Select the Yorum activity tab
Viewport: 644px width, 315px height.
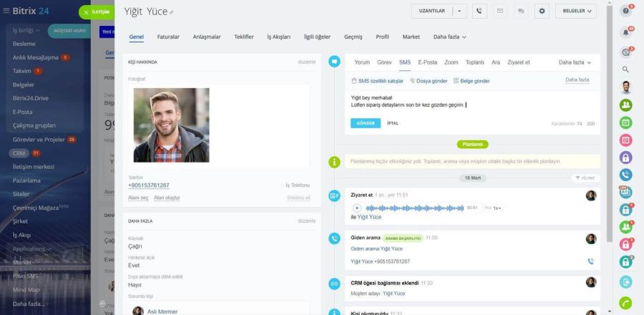pos(362,62)
